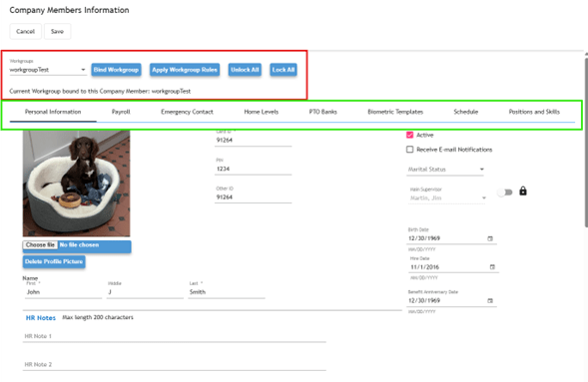Image resolution: width=588 pixels, height=382 pixels.
Task: Open the PTO Banks tab
Action: [x=322, y=112]
